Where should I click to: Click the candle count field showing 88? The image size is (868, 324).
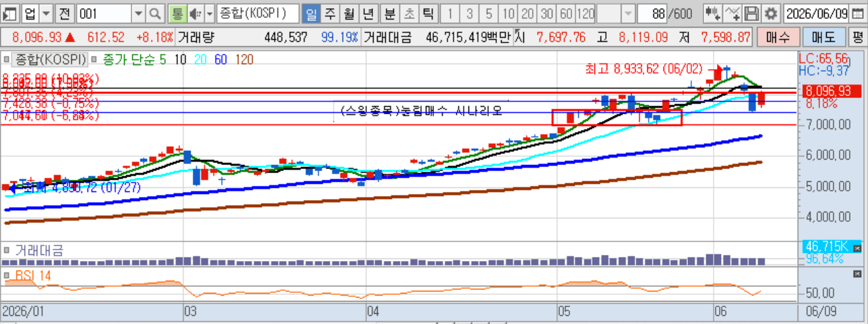click(x=653, y=13)
